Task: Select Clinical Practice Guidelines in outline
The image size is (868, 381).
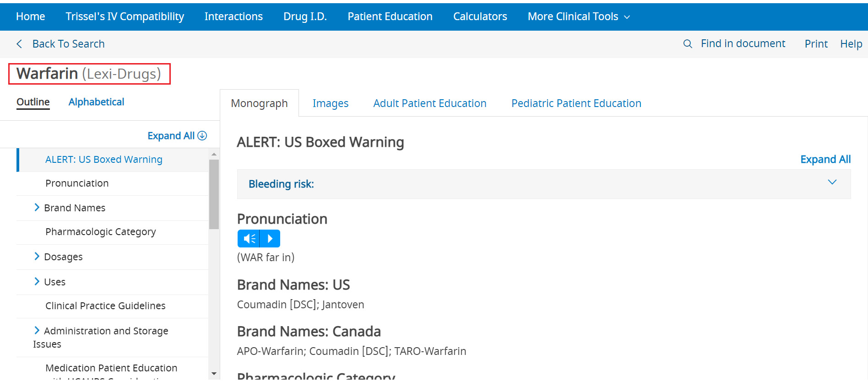Action: click(105, 306)
